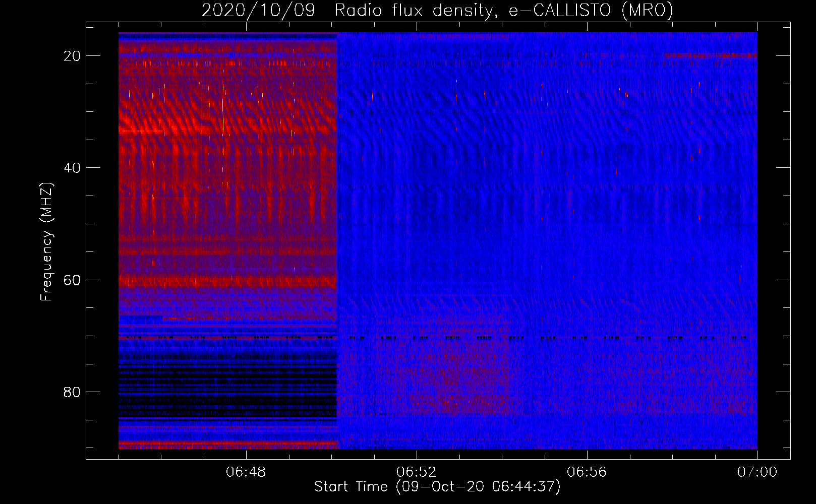Select the 80 MHz frequency tick label
Viewport: 816px width, 504px height.
coord(72,392)
